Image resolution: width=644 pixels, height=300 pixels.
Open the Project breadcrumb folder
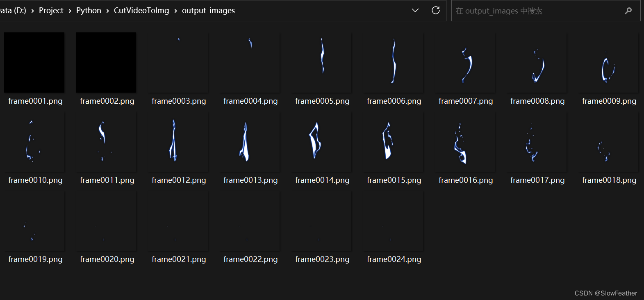pos(51,10)
